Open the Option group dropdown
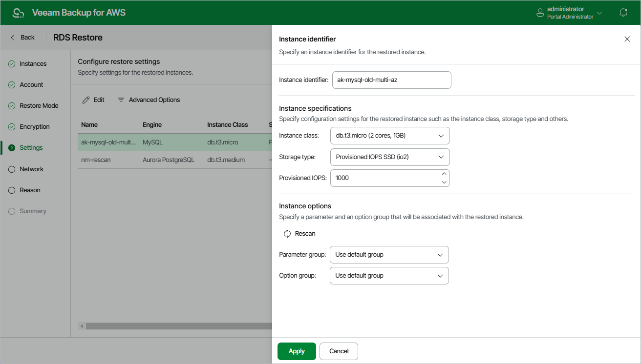Screen dimensions: 641x364 pyautogui.click(x=389, y=276)
